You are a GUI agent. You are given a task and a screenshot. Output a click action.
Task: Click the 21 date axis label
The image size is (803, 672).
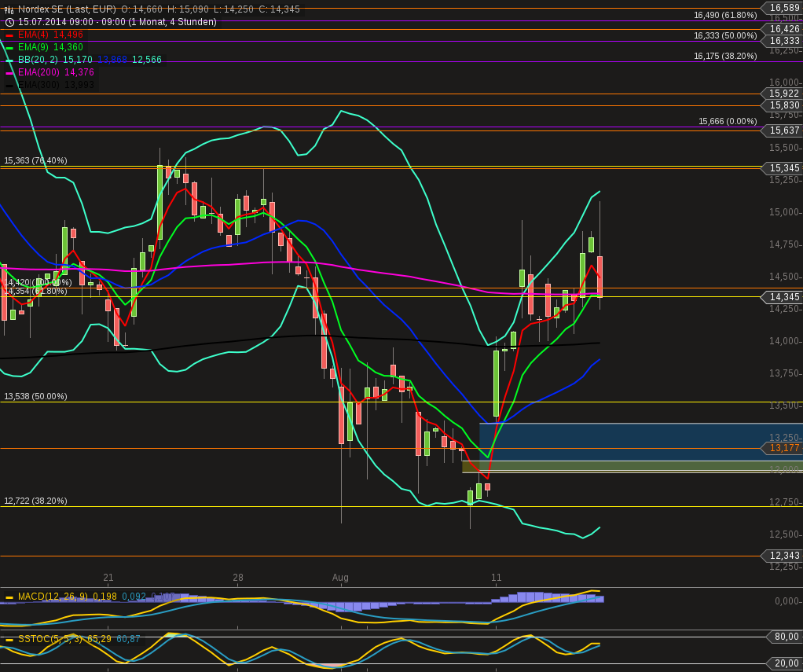[x=108, y=578]
